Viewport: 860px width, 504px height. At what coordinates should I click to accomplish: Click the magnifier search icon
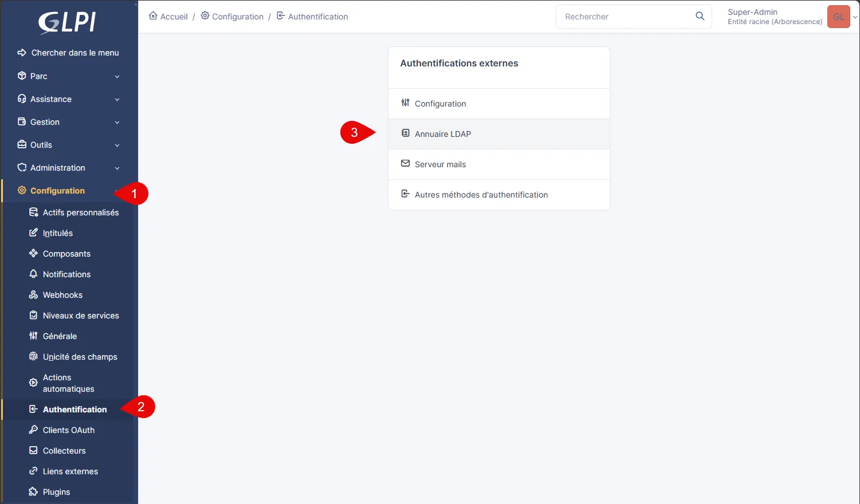click(700, 16)
